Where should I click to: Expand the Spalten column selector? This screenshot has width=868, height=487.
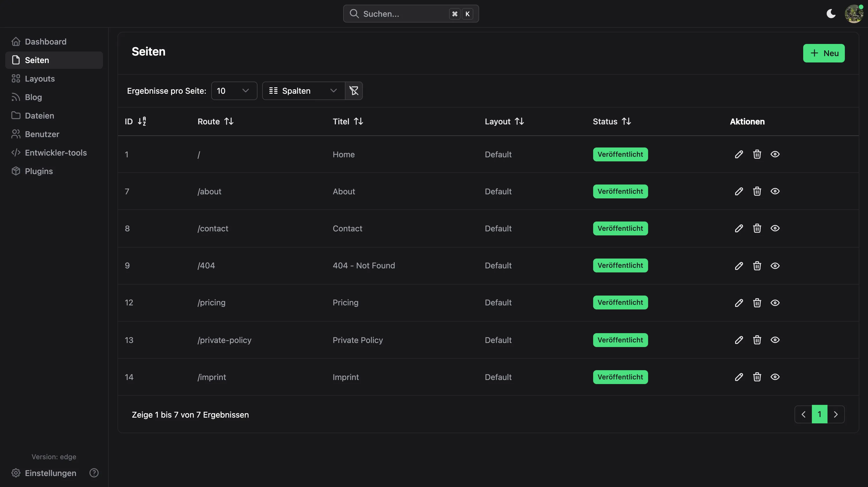click(x=303, y=91)
